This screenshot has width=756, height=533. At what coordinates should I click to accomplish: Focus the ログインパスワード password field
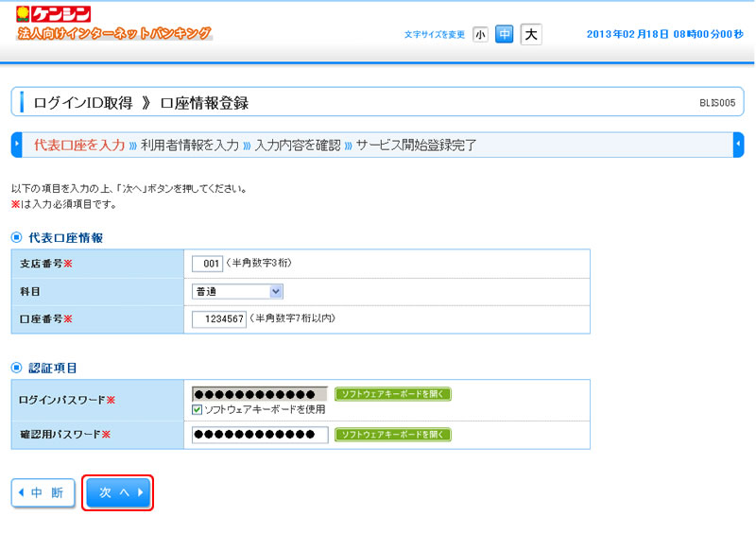259,393
